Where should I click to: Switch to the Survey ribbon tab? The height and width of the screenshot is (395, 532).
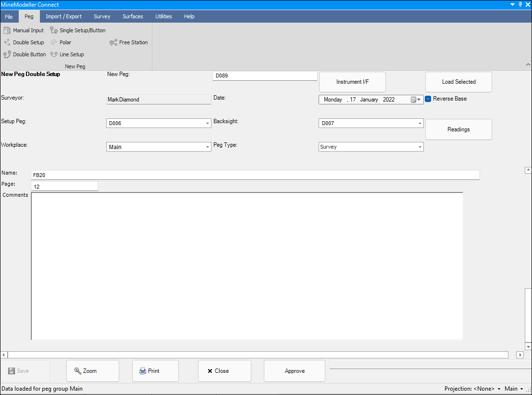coord(102,16)
